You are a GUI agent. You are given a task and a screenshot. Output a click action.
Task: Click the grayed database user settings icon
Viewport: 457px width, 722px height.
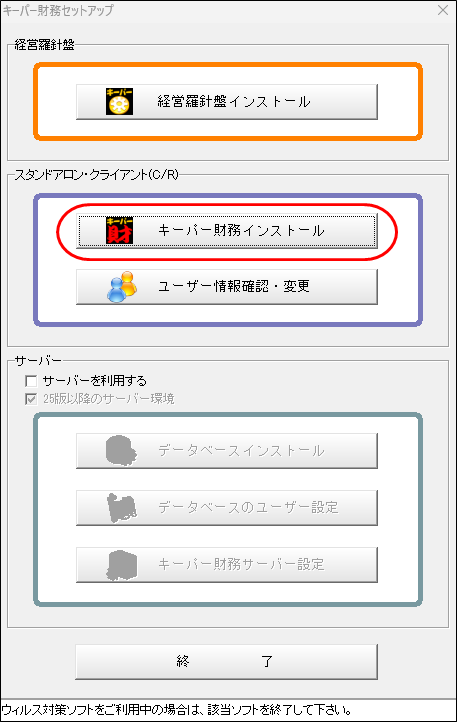point(121,507)
